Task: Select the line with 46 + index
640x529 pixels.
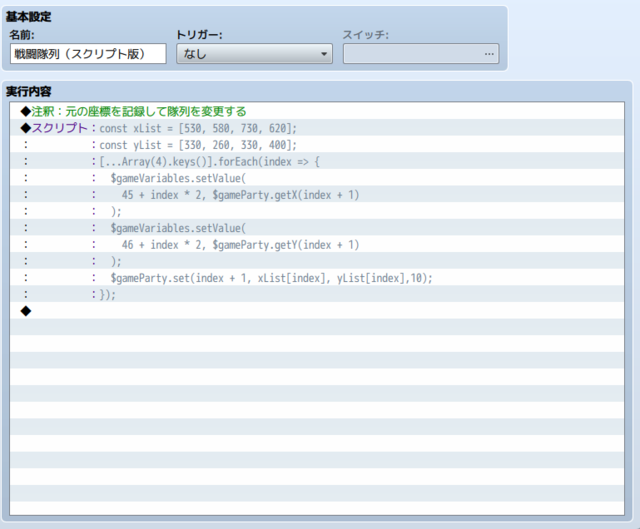Action: (x=317, y=244)
